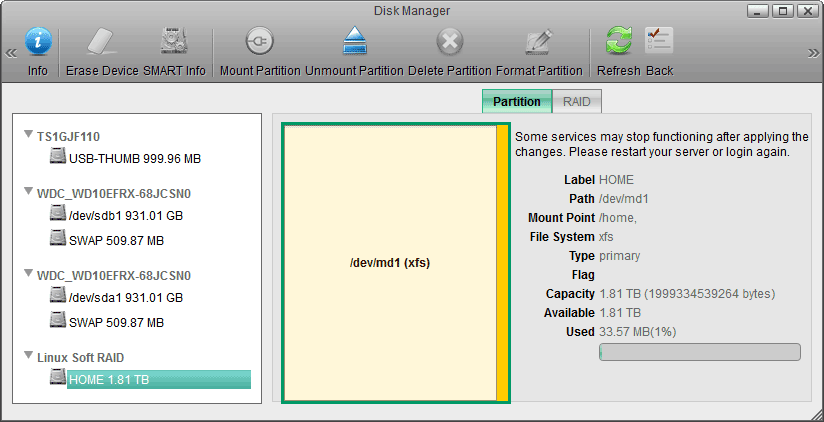This screenshot has height=422, width=824.
Task: Choose /dev/sda1 931.01 GB in tree
Action: pos(125,297)
